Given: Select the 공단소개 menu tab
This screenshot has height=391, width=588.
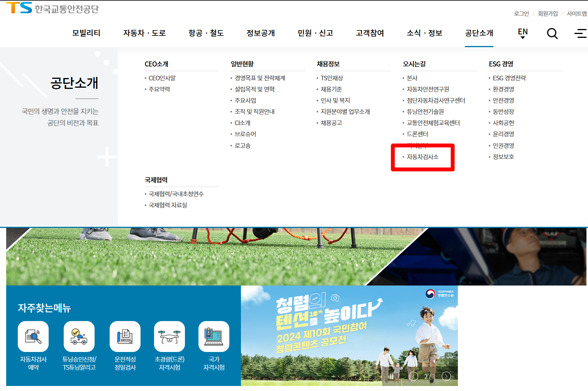Looking at the screenshot, I should coord(479,34).
